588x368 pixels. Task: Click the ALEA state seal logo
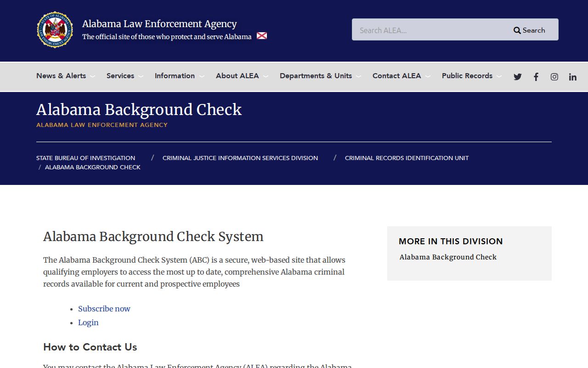(55, 30)
